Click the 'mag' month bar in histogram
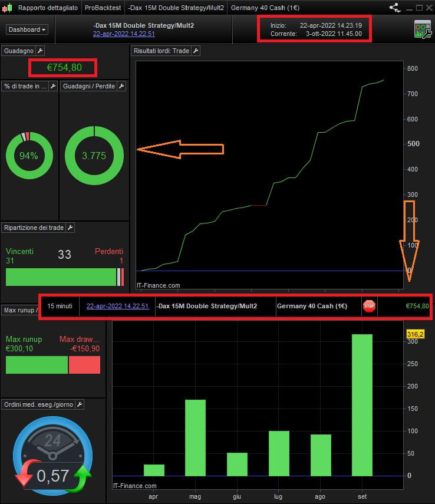This screenshot has height=504, width=435. tap(195, 438)
